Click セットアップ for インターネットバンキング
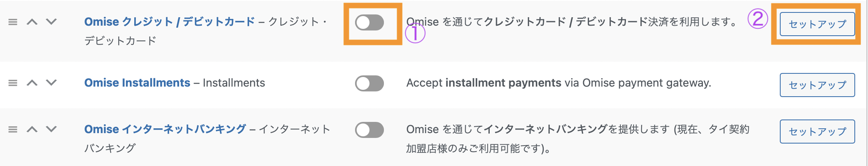868x166 pixels. [817, 132]
